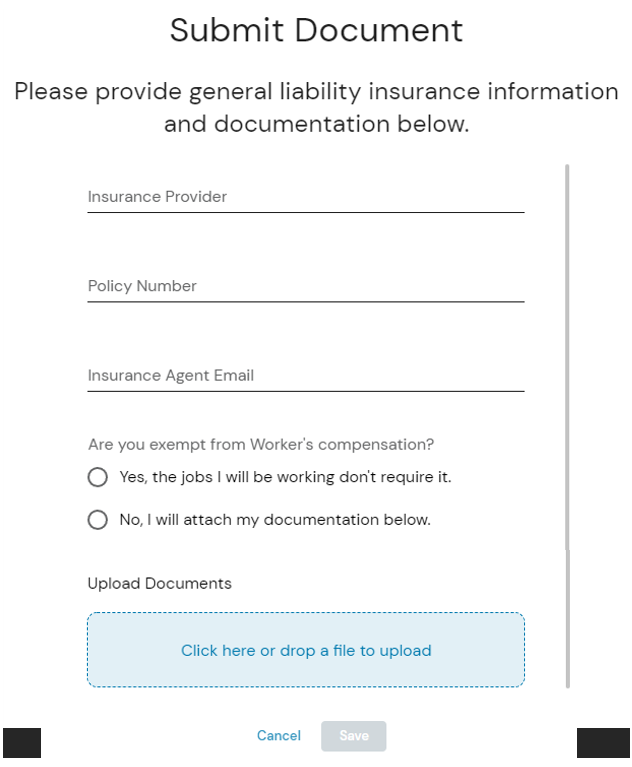
Task: Click the Insurance Provider text field
Action: (305, 197)
